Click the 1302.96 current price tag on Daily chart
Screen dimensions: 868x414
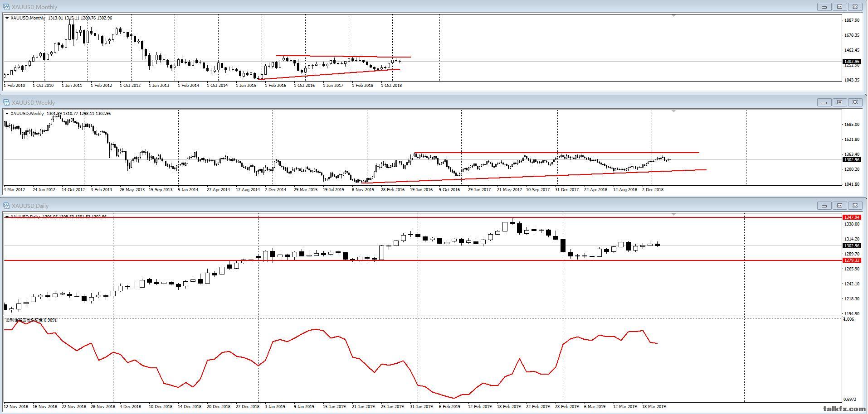[x=851, y=246]
